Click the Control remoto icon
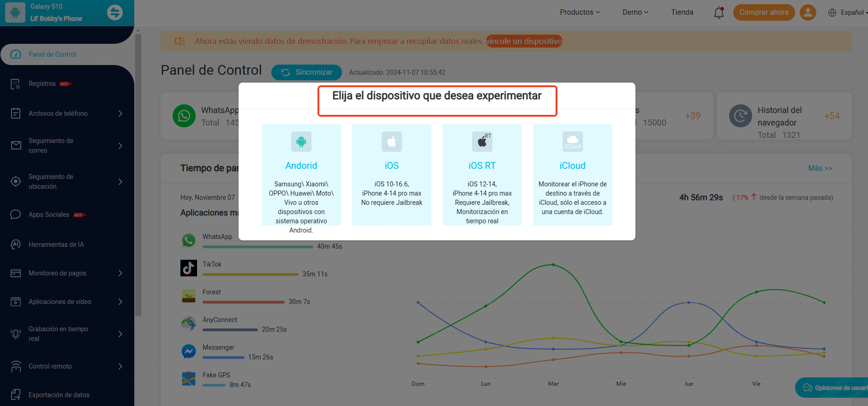868x406 pixels. coord(16,366)
